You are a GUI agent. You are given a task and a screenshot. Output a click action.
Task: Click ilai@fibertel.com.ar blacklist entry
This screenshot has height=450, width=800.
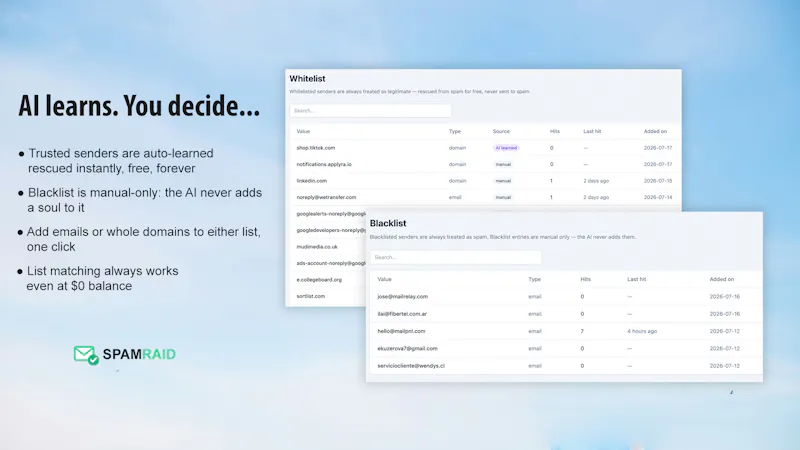point(402,314)
